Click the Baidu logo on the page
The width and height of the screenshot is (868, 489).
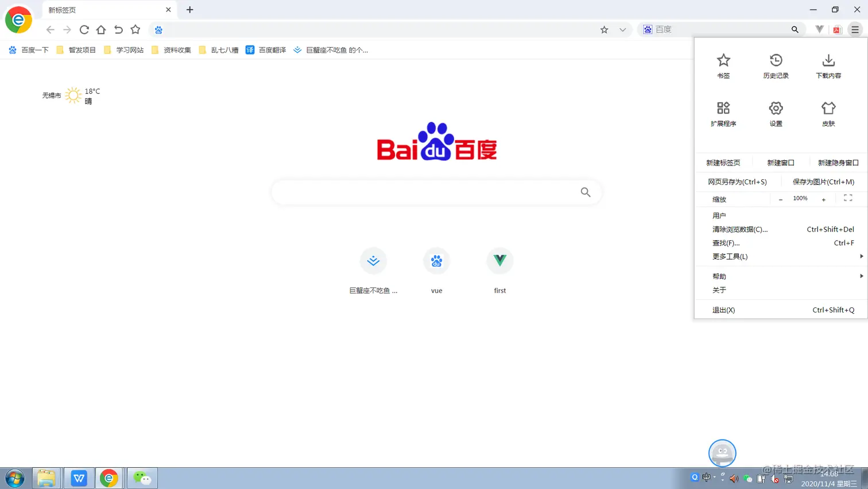(x=436, y=141)
